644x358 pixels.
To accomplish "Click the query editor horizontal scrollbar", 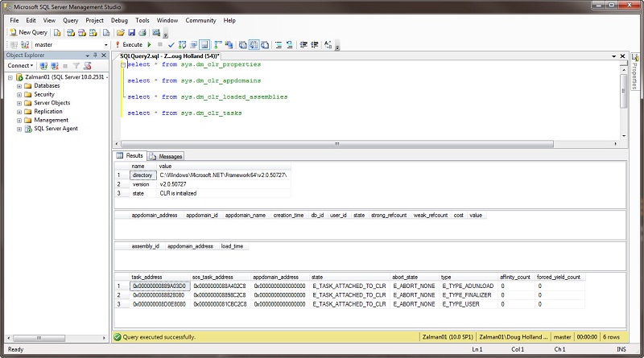I will pyautogui.click(x=336, y=144).
